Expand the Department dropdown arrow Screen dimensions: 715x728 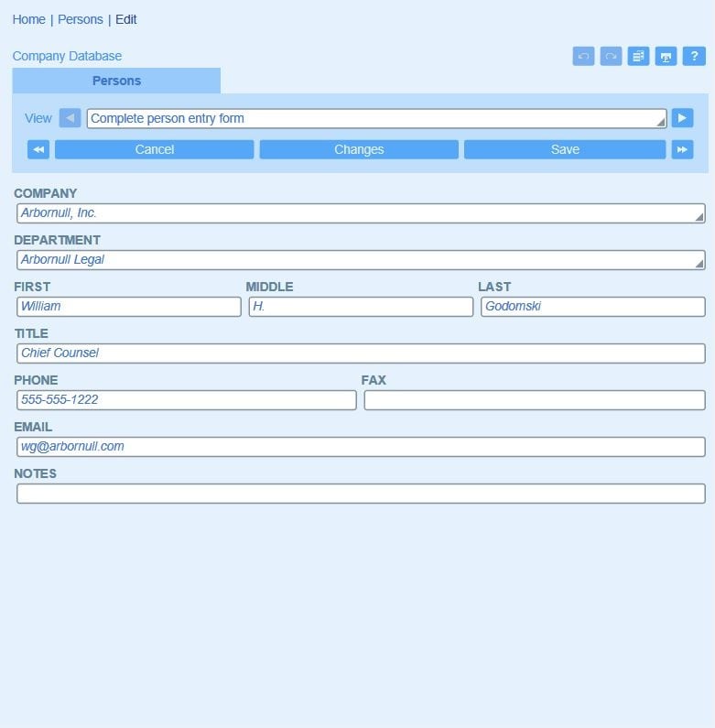pos(699,263)
